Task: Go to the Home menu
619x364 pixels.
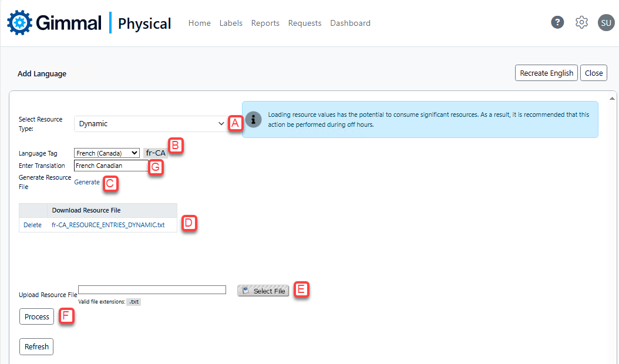Action: (199, 23)
